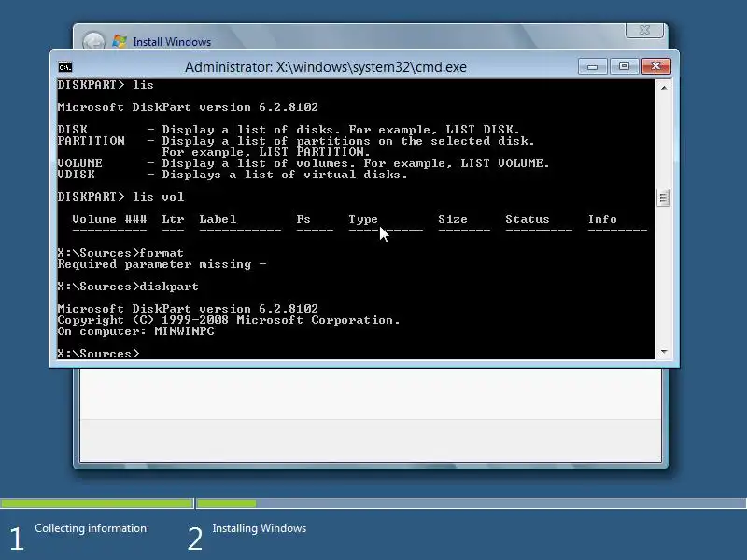The width and height of the screenshot is (747, 560).
Task: Click the scrollbar up arrow in cmd
Action: (x=664, y=87)
